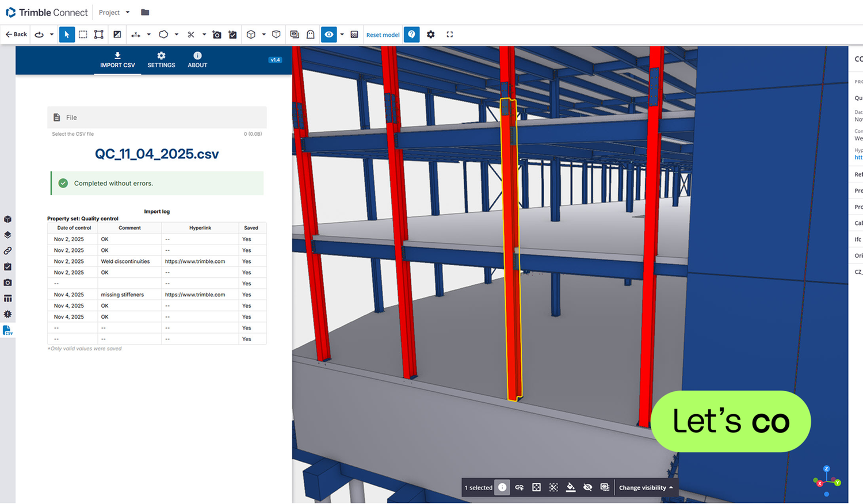Viewport: 863px width, 504px height.
Task: Switch to the ABOUT tab
Action: (x=197, y=60)
